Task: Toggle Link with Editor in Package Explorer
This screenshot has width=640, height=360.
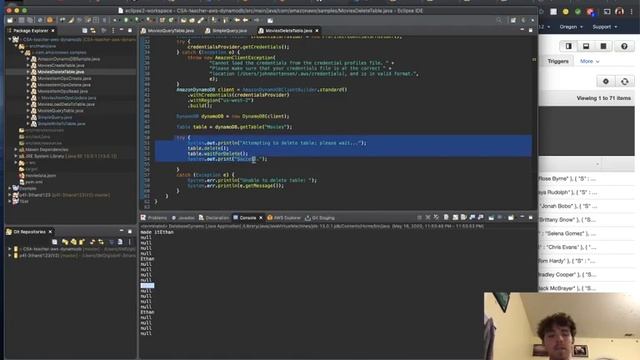Action: pyautogui.click(x=93, y=31)
